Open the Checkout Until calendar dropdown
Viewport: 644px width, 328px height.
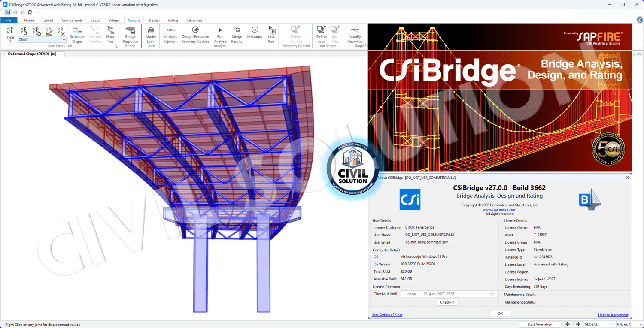[x=493, y=294]
